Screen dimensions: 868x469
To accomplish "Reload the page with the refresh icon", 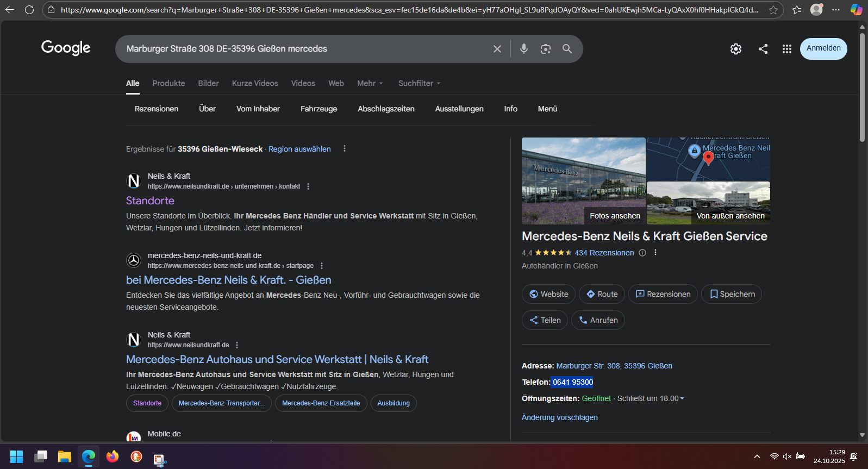I will [29, 10].
